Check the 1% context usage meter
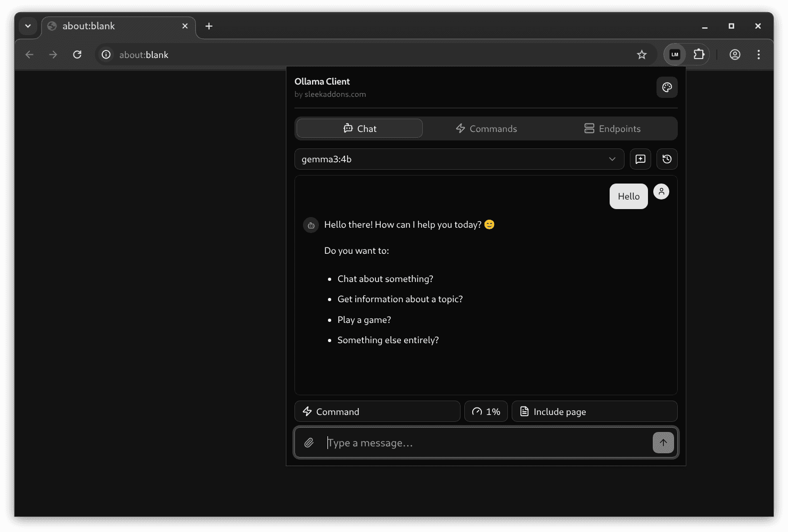The width and height of the screenshot is (788, 532). coord(485,411)
